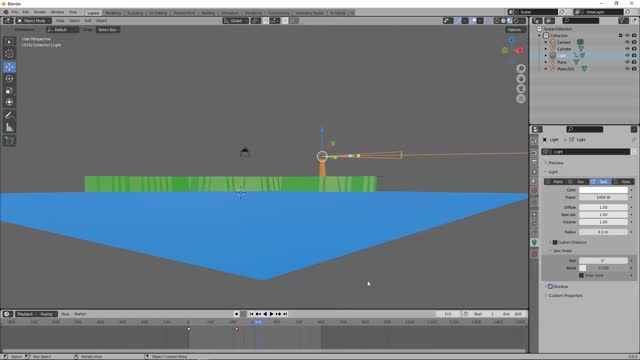Click the red X axis on navigation gizmo

[520, 50]
